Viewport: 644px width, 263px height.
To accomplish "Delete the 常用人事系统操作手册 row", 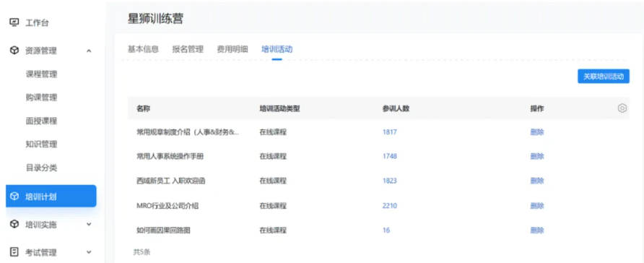I will point(537,157).
